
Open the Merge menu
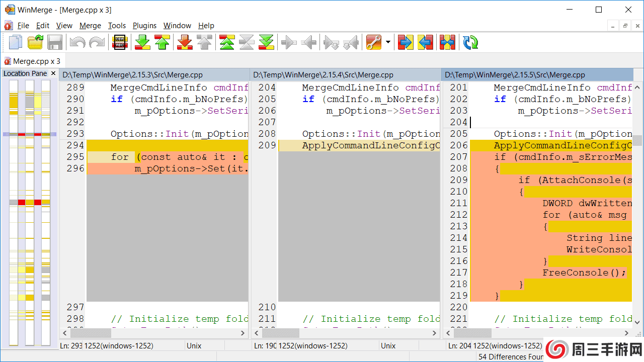tap(90, 26)
